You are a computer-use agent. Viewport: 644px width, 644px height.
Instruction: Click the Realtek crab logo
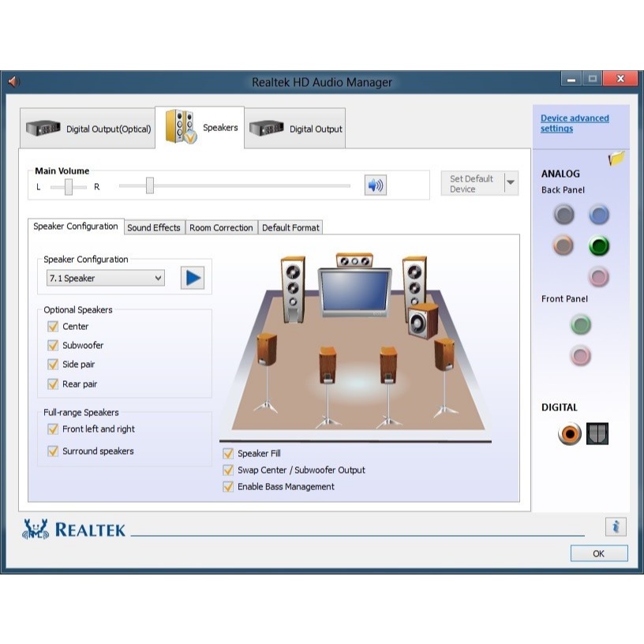[36, 529]
